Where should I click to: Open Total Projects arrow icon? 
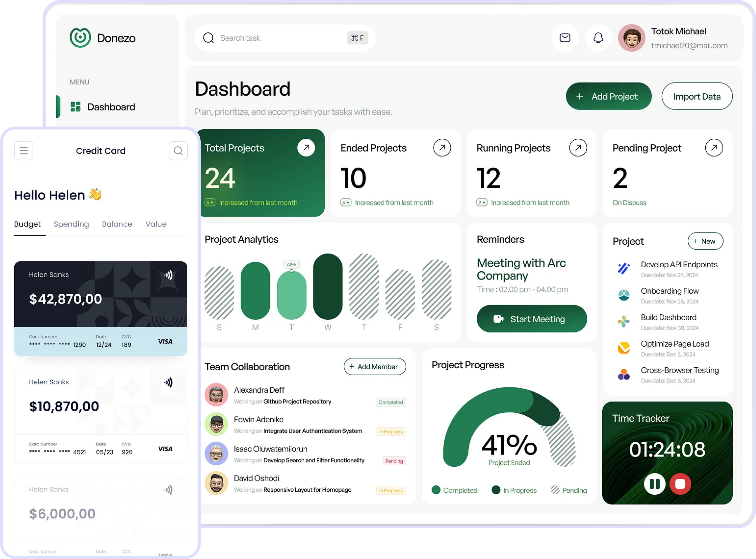point(306,148)
